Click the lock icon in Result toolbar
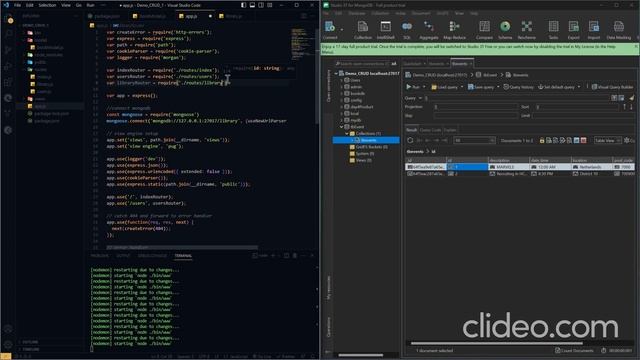 click(x=542, y=140)
